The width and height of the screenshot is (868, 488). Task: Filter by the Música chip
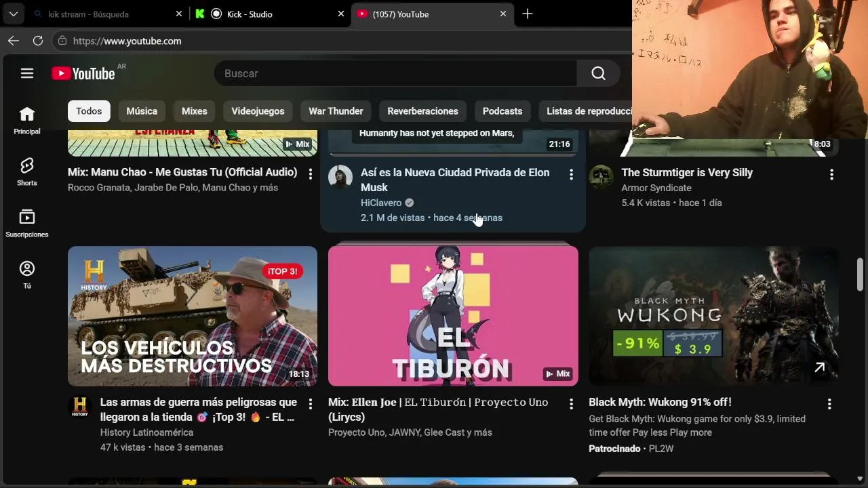(x=142, y=111)
